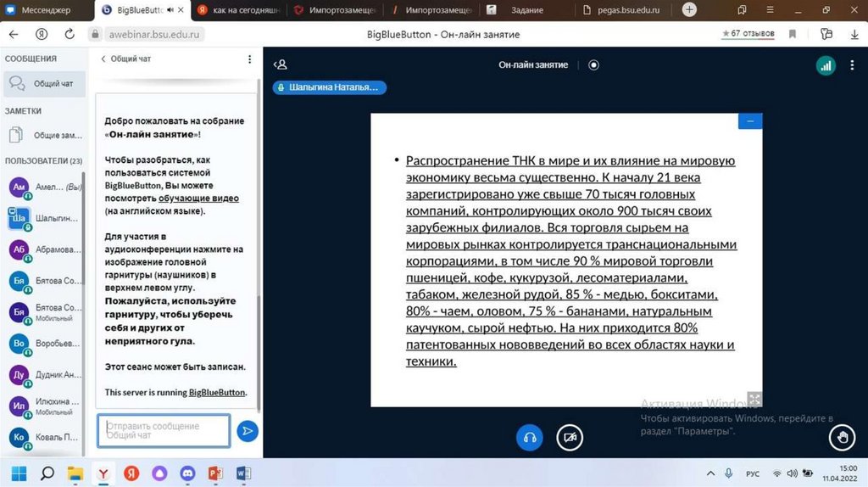
Task: Switch to Задание browser tab
Action: pyautogui.click(x=527, y=10)
